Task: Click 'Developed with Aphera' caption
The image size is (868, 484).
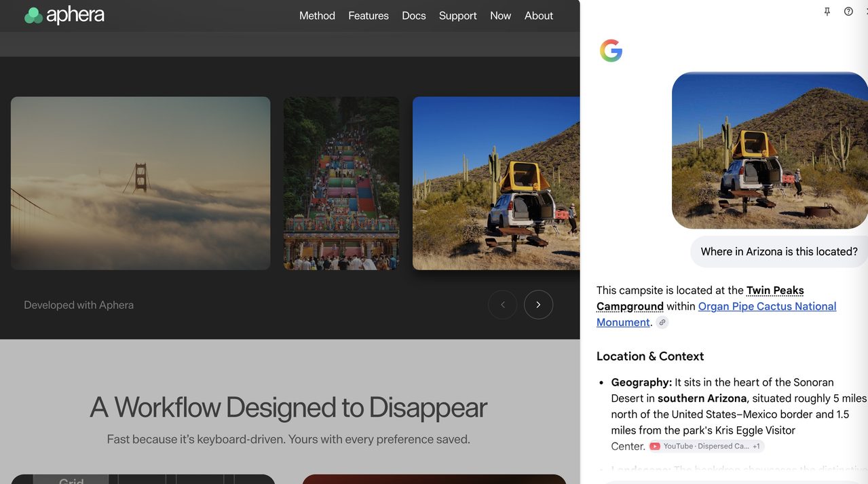Action: (79, 305)
